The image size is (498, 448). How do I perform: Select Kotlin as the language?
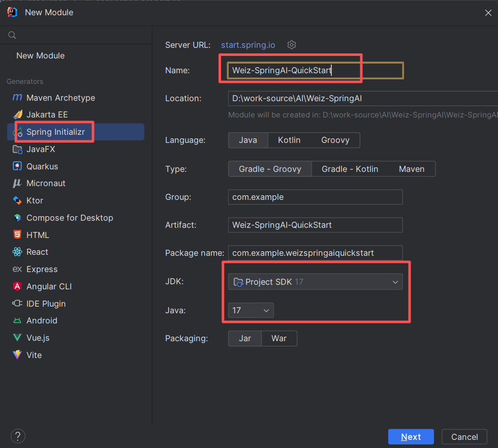[289, 140]
